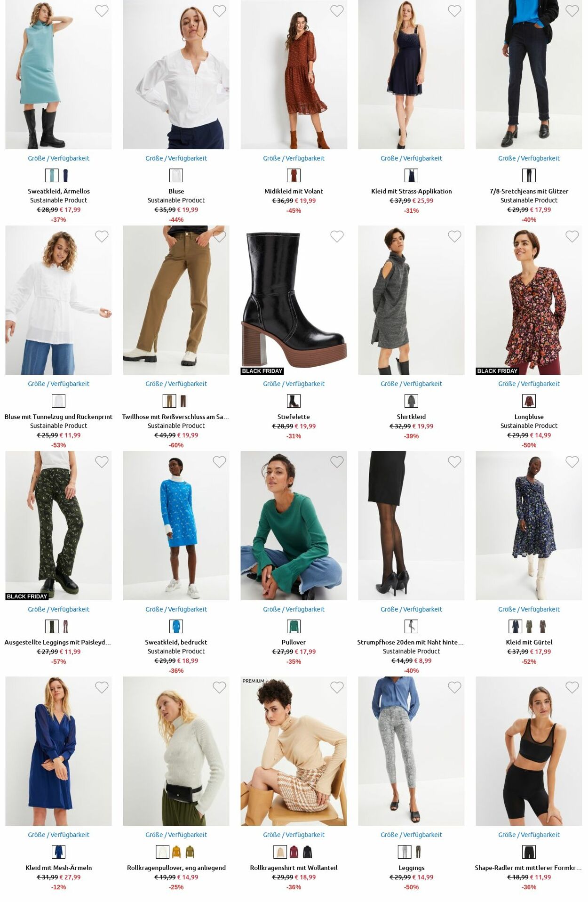Add Kleid mit Mesh-Ärmeln to favorites
This screenshot has height=902, width=588.
[102, 687]
